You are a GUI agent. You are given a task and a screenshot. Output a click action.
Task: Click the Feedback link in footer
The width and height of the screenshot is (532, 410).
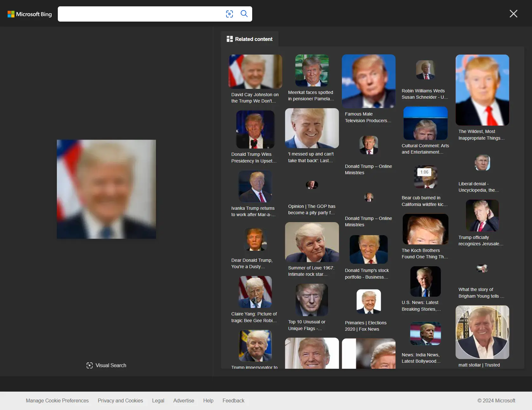[233, 400]
